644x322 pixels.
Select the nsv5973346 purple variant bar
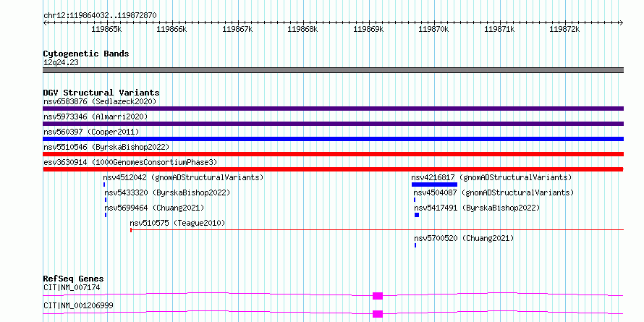(x=333, y=124)
